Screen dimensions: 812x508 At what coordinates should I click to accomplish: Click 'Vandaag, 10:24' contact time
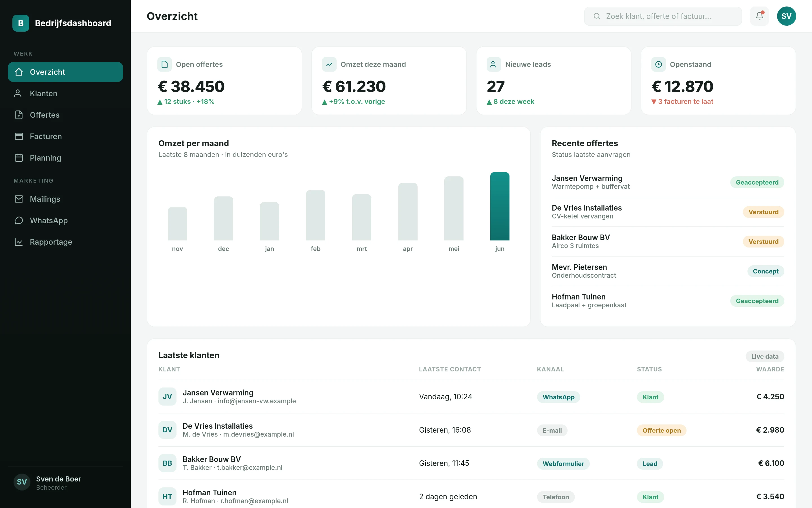(x=445, y=397)
